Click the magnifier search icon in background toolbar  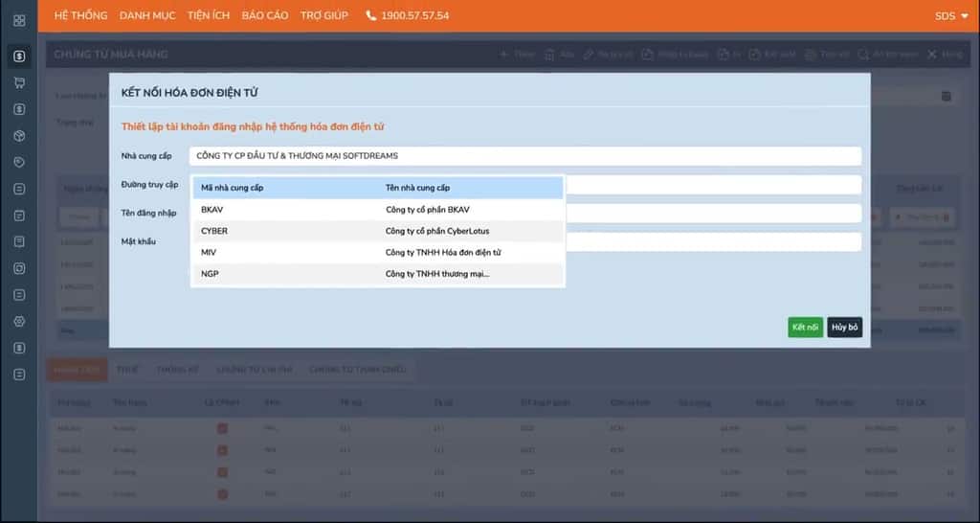pyautogui.click(x=863, y=55)
